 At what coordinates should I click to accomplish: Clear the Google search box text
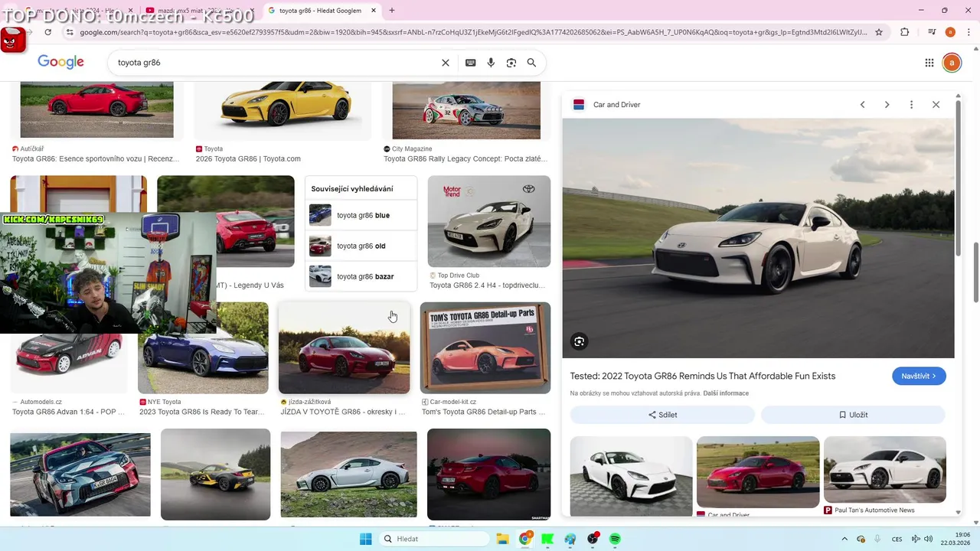[x=446, y=63]
